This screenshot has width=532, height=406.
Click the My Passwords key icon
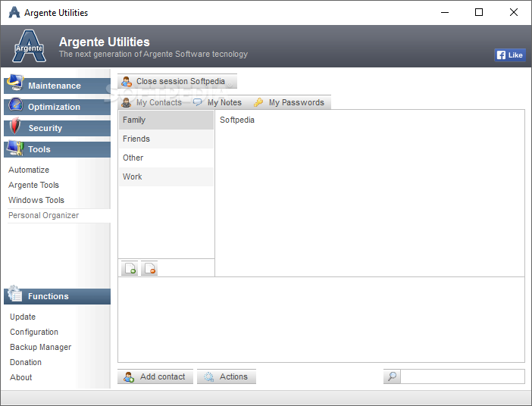pos(258,102)
